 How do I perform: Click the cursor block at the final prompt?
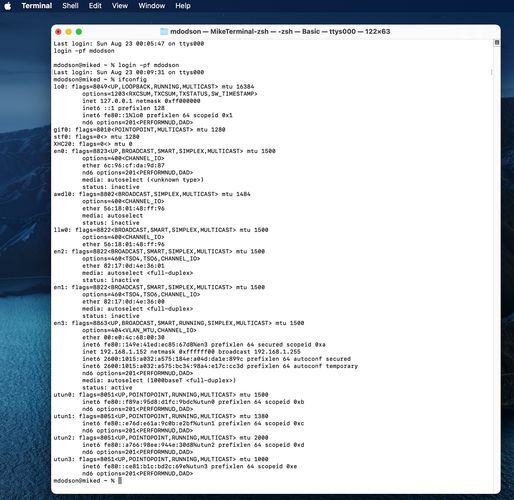[x=120, y=481]
